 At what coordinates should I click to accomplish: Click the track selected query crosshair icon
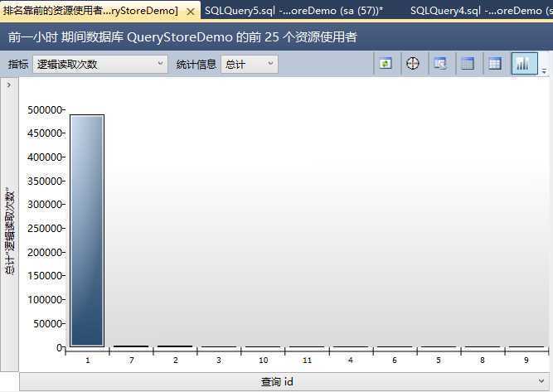[412, 64]
